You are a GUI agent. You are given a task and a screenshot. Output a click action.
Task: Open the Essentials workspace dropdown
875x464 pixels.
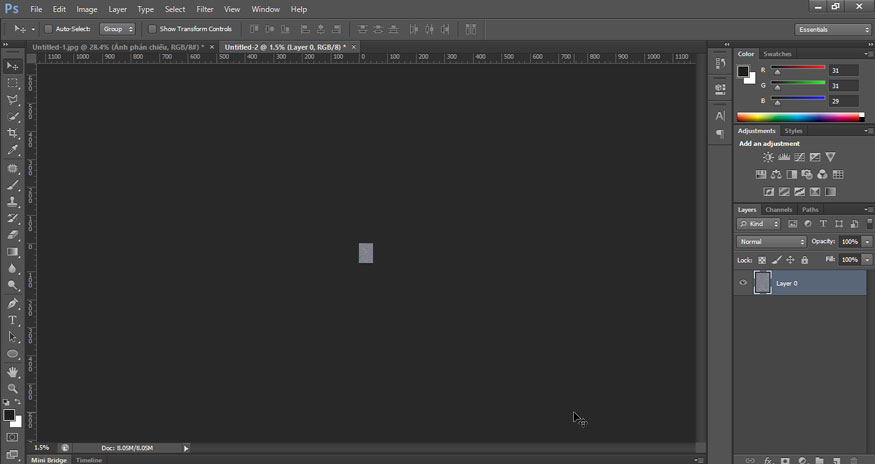[833, 30]
